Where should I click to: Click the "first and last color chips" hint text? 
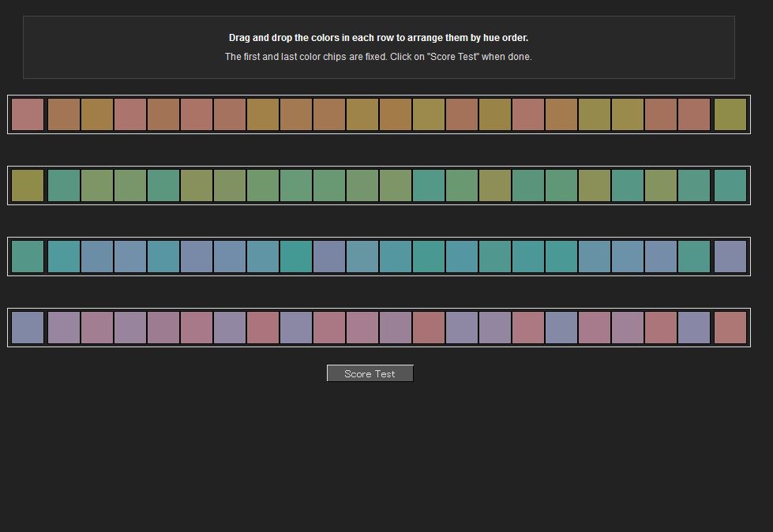378,57
